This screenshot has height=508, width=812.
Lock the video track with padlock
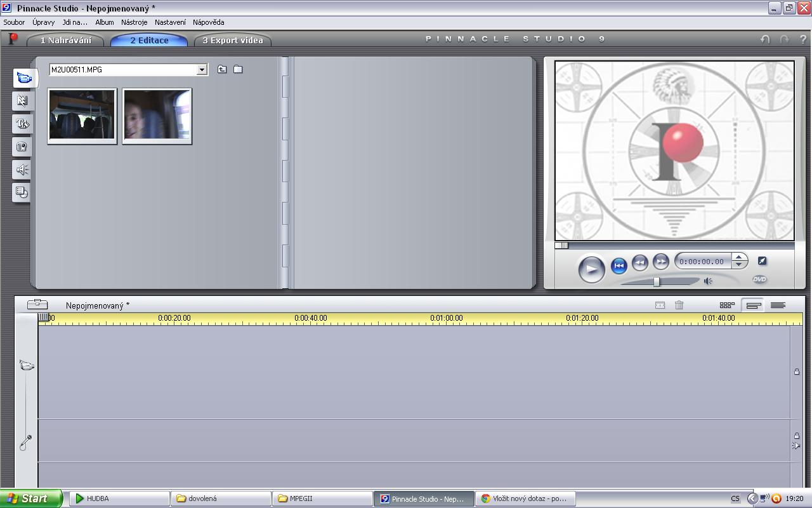coord(797,371)
